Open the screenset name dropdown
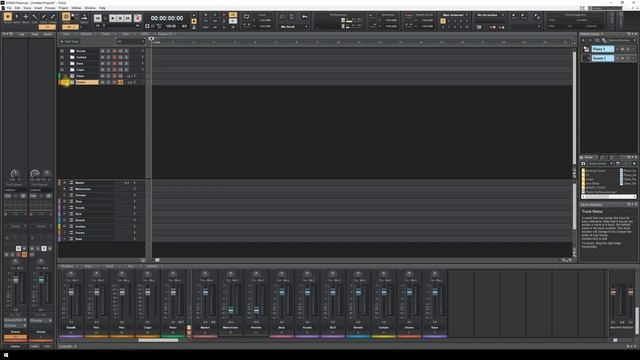The width and height of the screenshot is (640, 360). tap(455, 15)
